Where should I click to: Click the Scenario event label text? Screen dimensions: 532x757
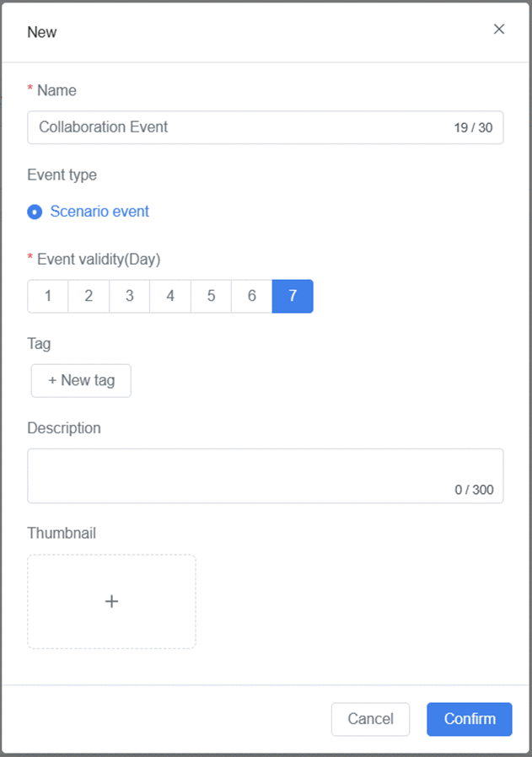coord(99,212)
